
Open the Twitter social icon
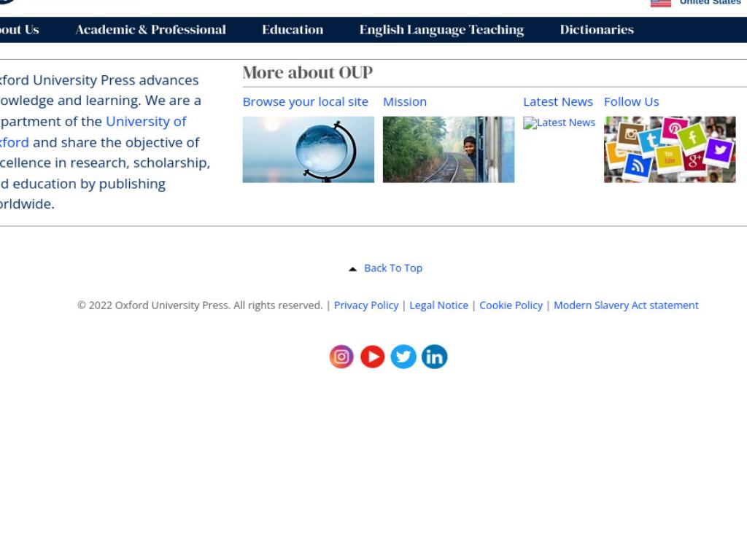[403, 357]
